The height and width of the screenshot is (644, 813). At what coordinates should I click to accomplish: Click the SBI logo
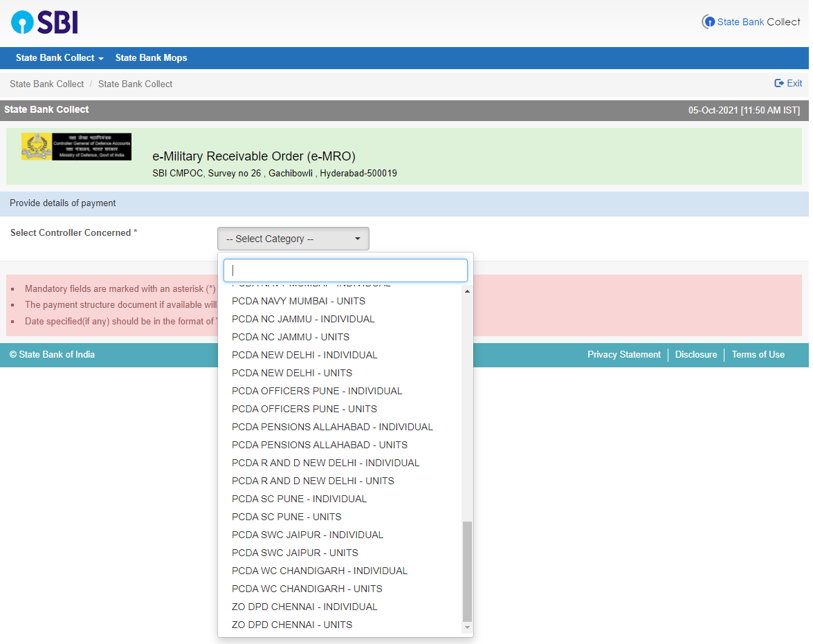[x=44, y=23]
